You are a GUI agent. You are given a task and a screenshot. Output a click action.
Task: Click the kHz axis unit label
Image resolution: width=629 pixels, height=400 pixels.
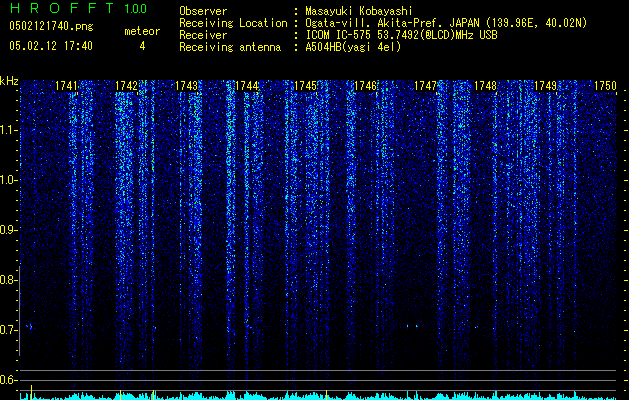9,81
